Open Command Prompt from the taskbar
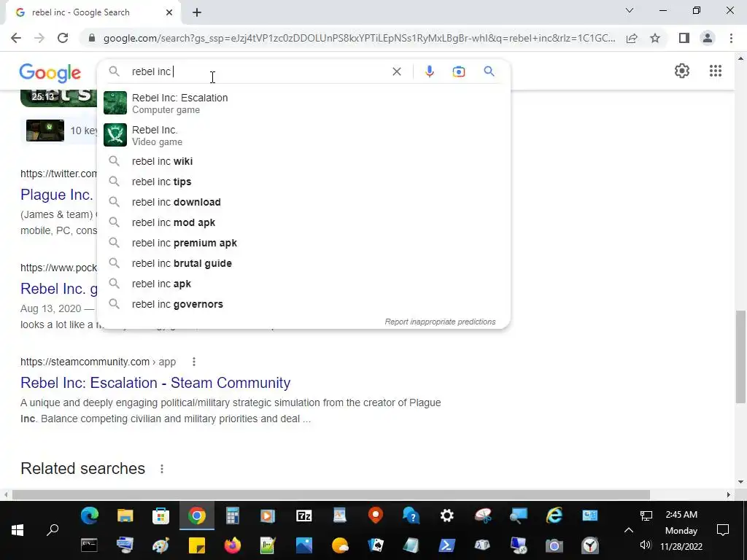 click(x=89, y=545)
